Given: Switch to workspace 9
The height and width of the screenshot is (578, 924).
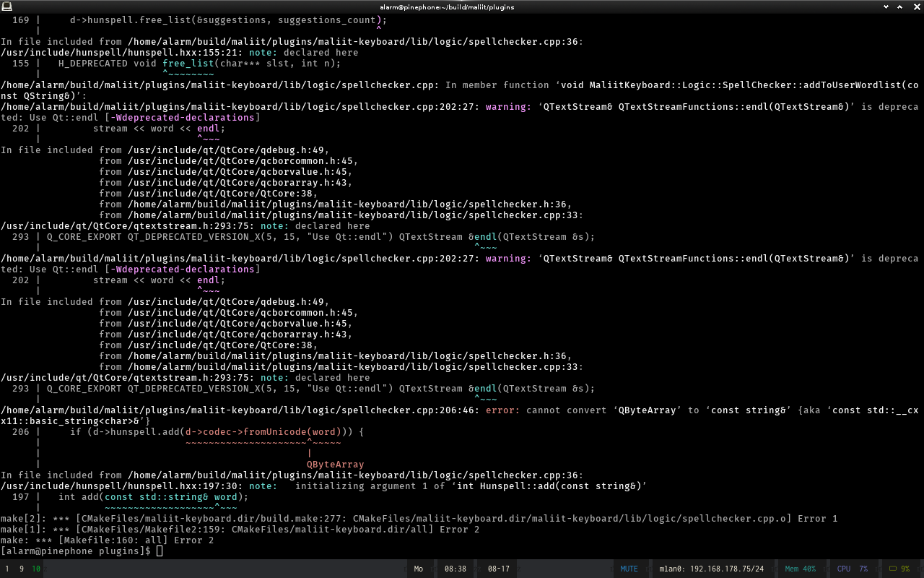Looking at the screenshot, I should pos(22,569).
